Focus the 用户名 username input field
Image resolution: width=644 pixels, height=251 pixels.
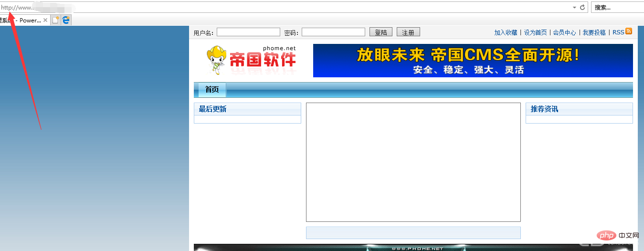click(248, 32)
